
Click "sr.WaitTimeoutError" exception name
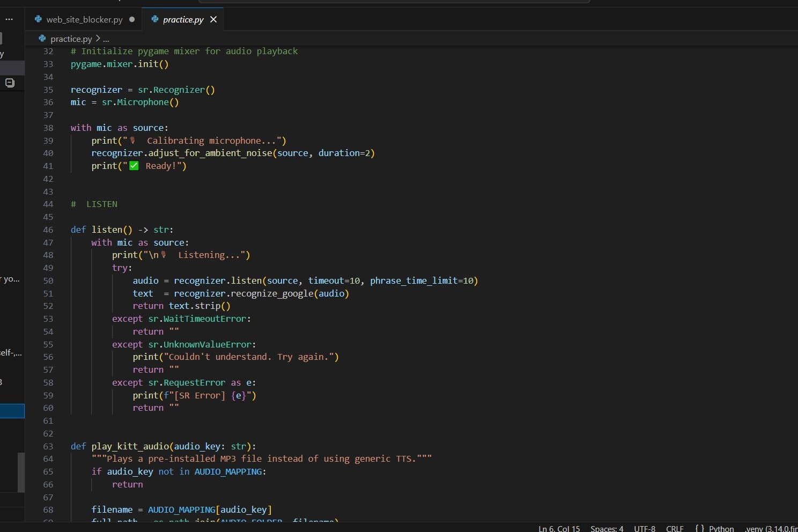197,319
